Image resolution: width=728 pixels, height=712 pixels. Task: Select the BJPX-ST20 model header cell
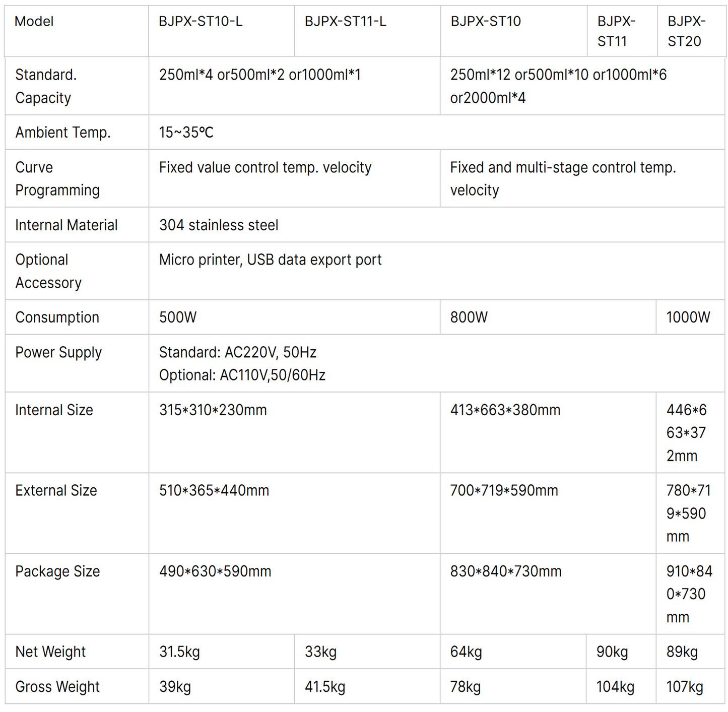click(x=686, y=31)
